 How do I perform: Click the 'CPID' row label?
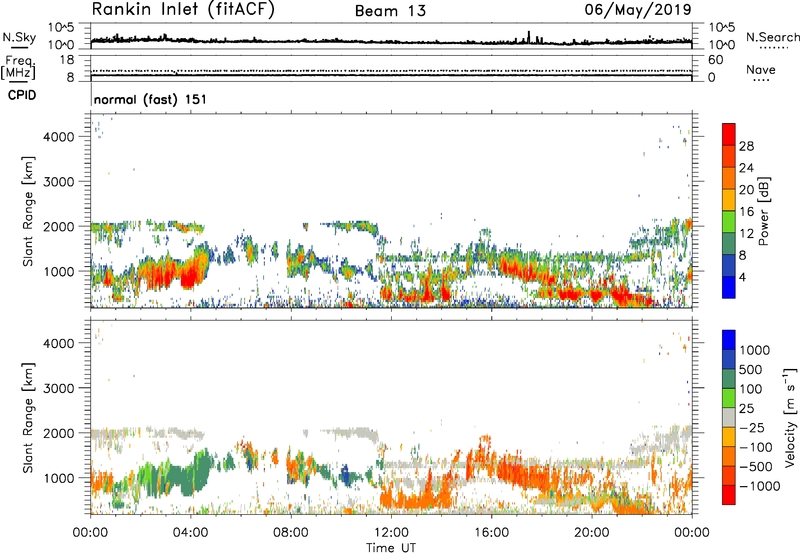pos(22,95)
